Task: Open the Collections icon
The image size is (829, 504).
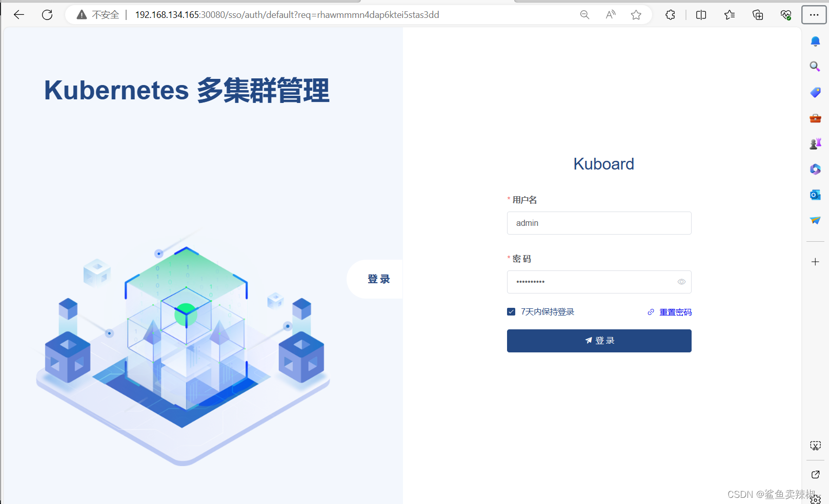Action: pos(758,15)
